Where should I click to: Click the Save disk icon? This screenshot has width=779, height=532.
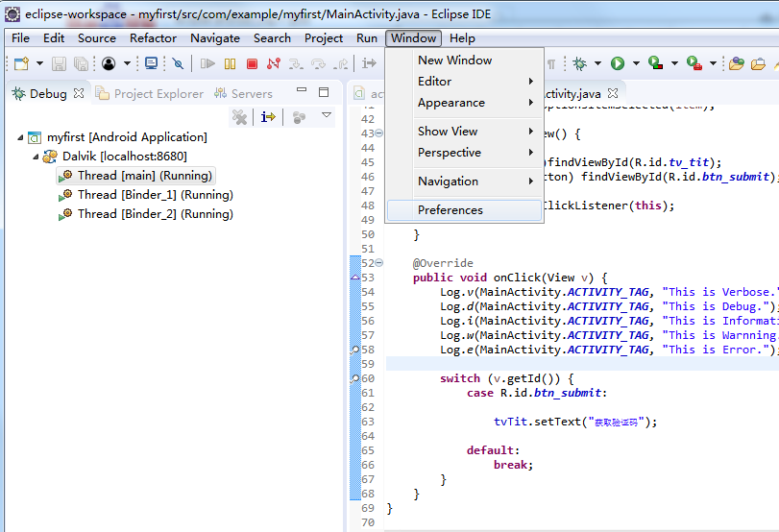[60, 63]
